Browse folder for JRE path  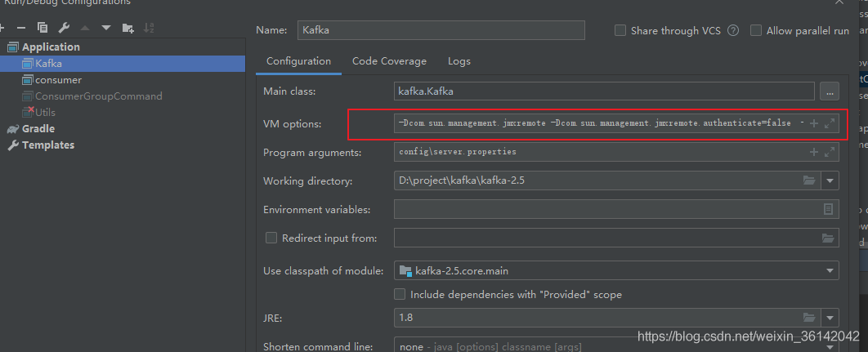click(809, 318)
